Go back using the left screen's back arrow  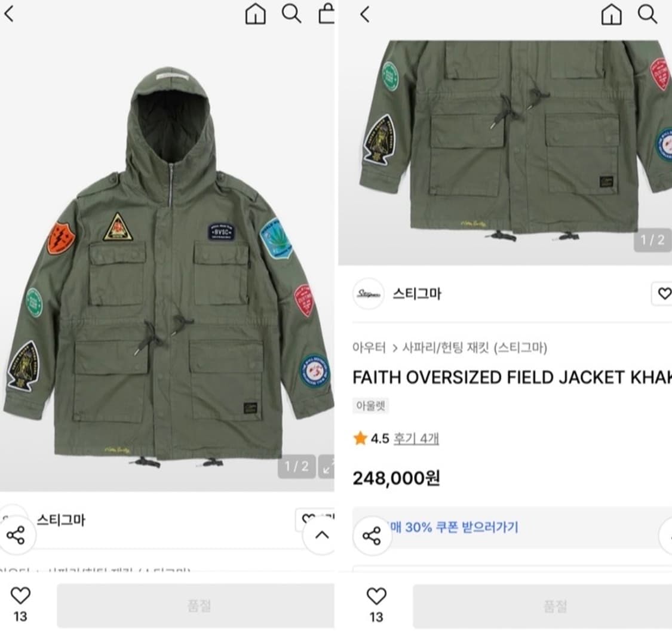click(9, 14)
